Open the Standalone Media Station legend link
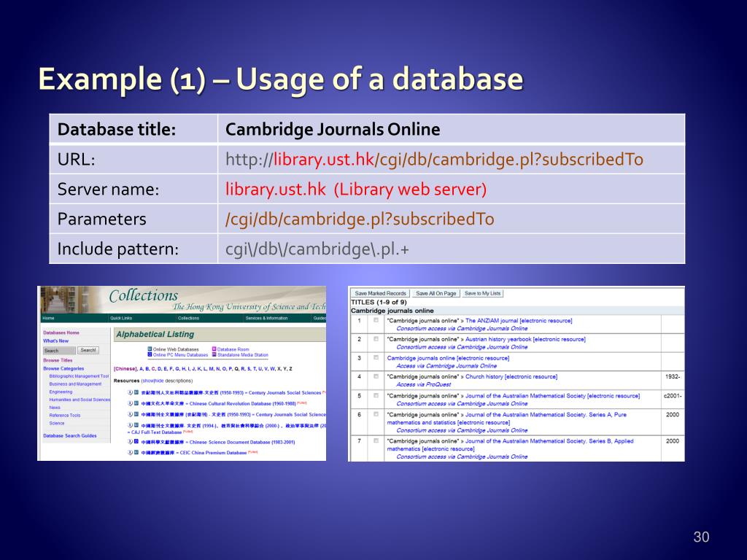Screen dimensions: 747x560 (x=243, y=355)
